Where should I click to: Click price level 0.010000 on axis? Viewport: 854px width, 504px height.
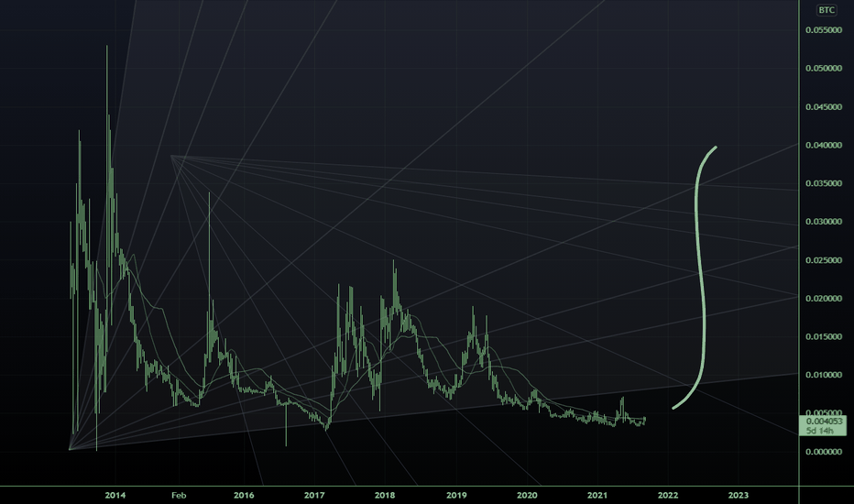pos(824,375)
